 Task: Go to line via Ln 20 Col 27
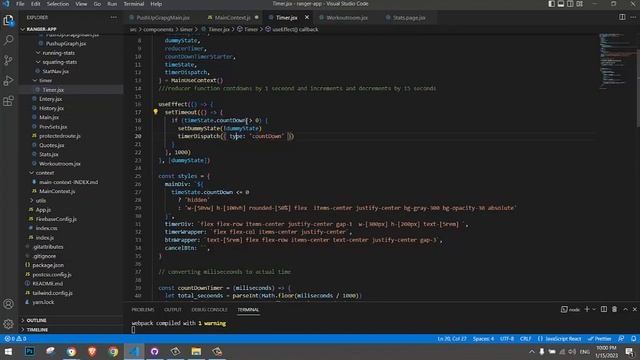click(x=452, y=339)
